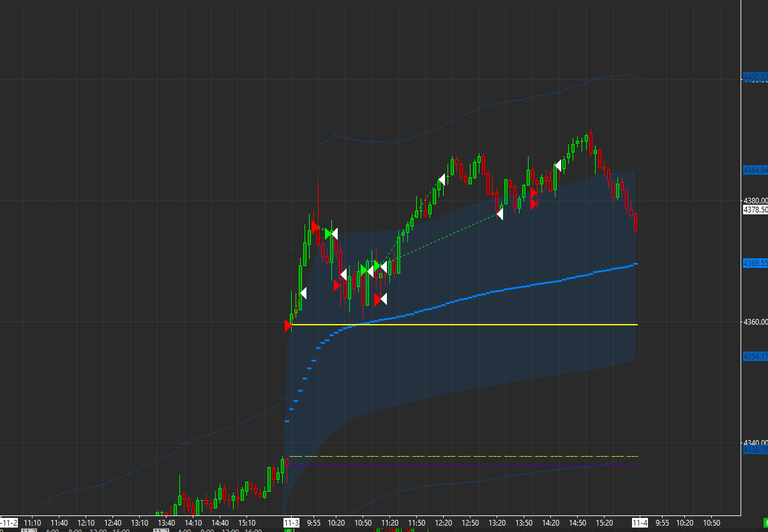Click the 11-3 date label on time axis
Screen dimensions: 768x532
point(292,522)
